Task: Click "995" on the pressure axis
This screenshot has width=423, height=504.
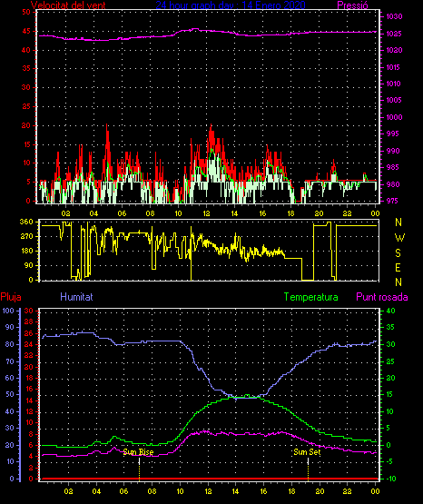Action: click(393, 133)
